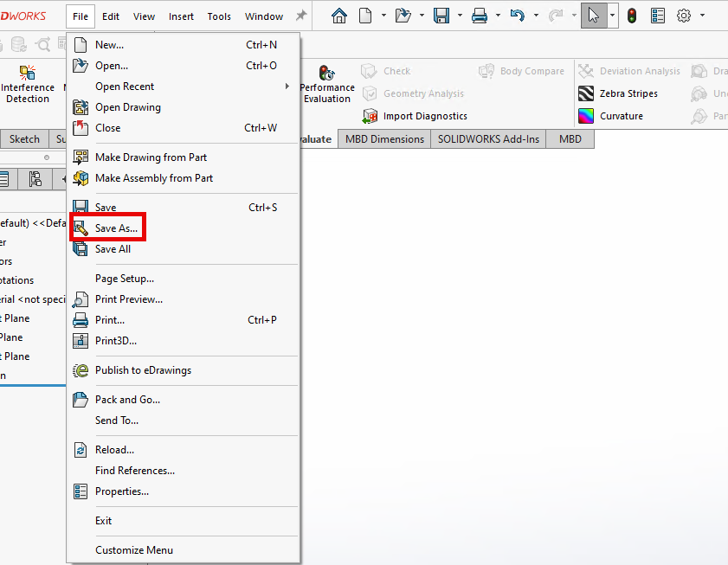This screenshot has height=565, width=728.
Task: Switch to MBD Dimensions tab
Action: pyautogui.click(x=384, y=139)
